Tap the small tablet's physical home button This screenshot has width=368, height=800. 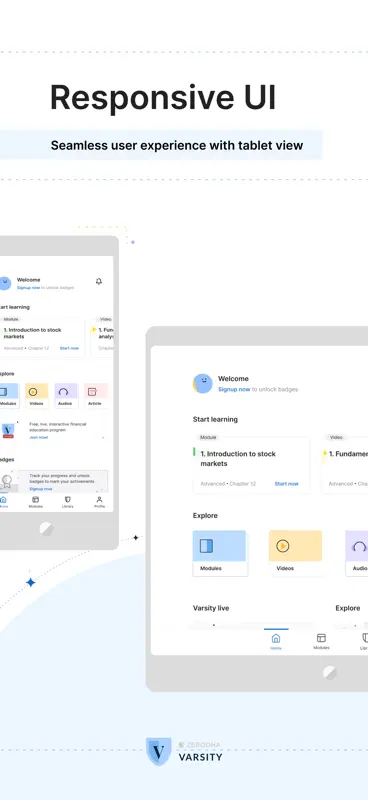pos(46,529)
